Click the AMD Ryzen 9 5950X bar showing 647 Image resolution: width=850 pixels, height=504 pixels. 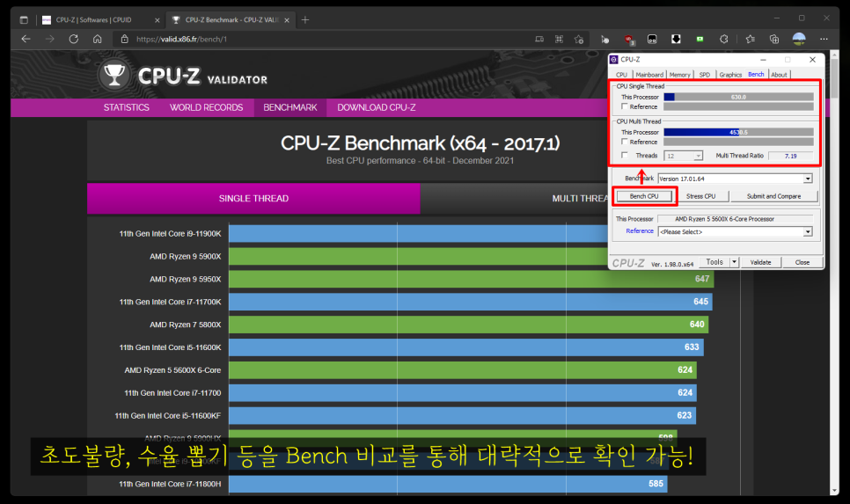point(471,279)
